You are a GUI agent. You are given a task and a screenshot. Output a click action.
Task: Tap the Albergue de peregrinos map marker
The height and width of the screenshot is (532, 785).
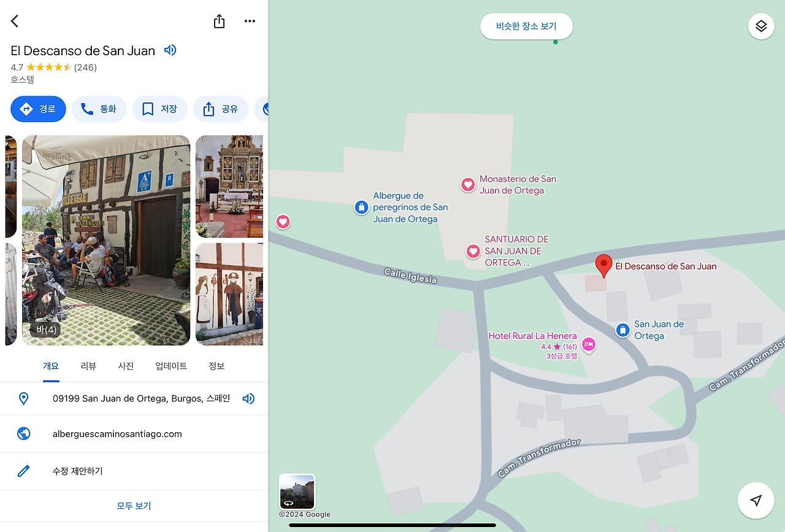click(362, 207)
